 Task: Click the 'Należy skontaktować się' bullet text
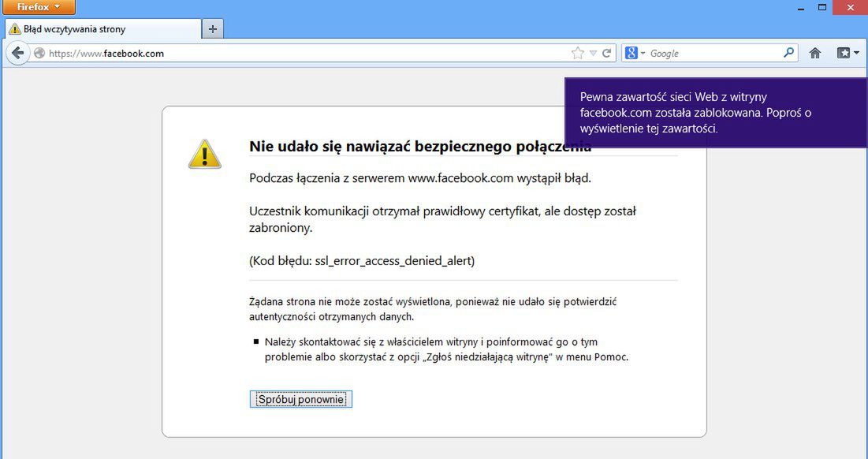[446, 349]
